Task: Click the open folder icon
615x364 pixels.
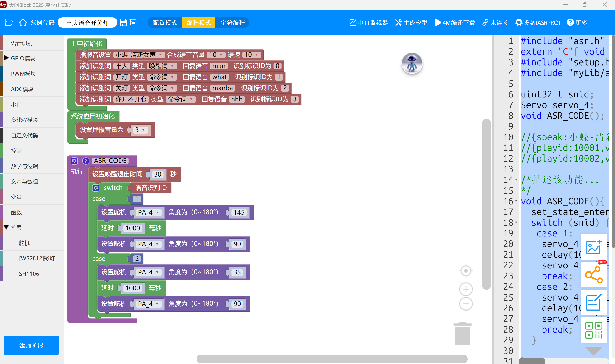Action: click(x=9, y=23)
